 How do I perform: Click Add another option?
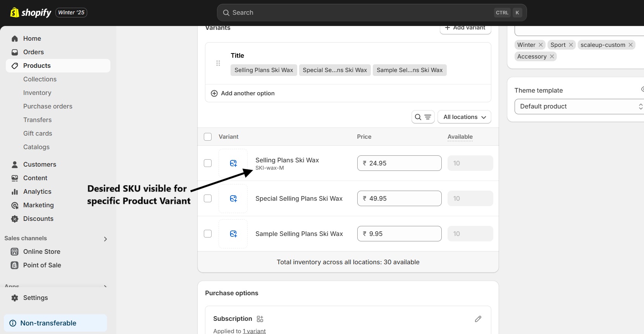pos(248,93)
